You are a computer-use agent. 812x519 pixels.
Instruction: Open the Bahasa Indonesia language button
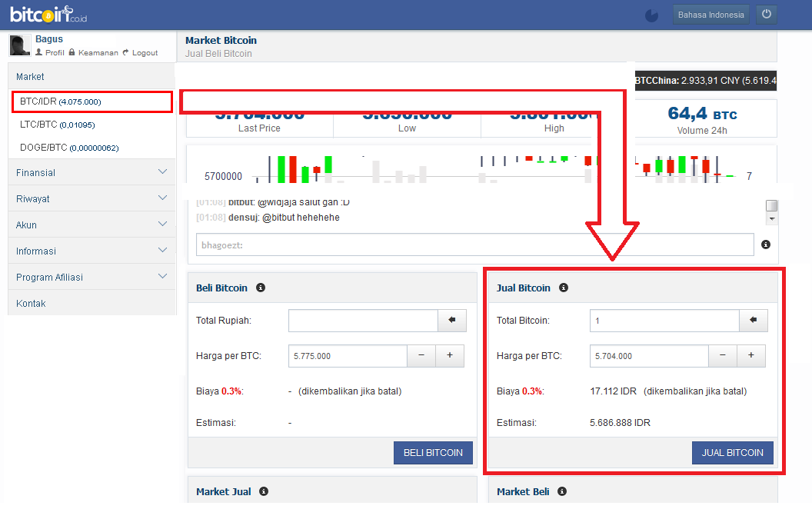click(x=710, y=15)
